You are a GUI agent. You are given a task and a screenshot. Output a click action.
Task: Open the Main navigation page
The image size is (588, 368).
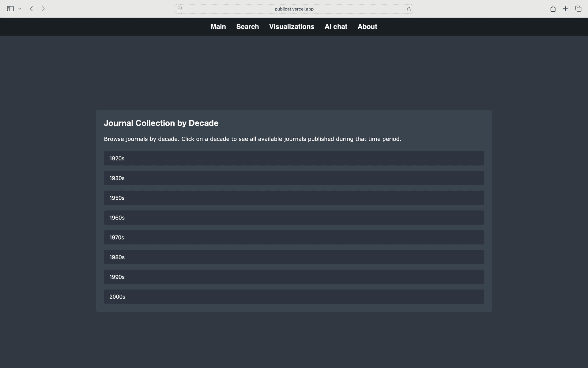(x=218, y=27)
